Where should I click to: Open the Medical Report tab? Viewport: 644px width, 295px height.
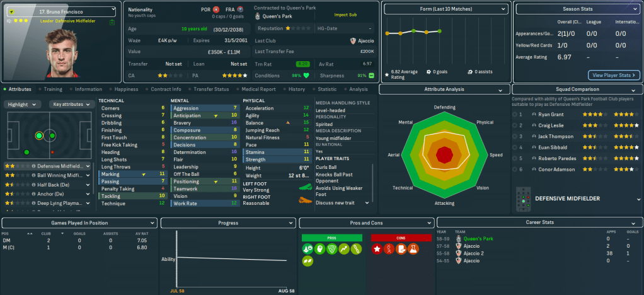pyautogui.click(x=258, y=90)
